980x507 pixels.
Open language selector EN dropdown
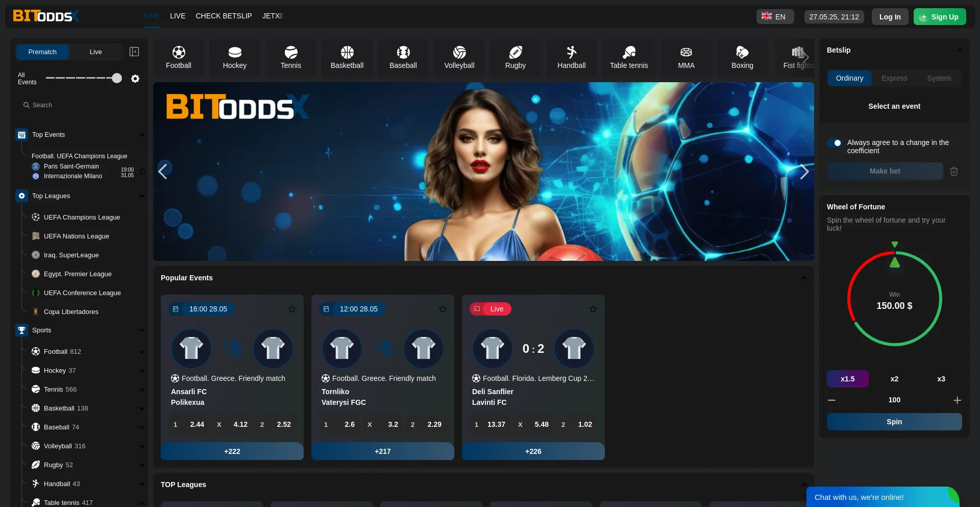pos(774,16)
